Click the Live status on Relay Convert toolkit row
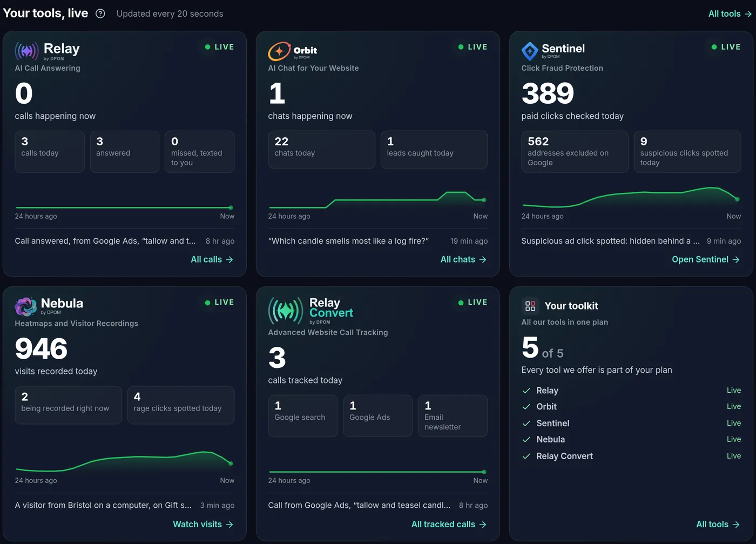756x544 pixels. pos(733,456)
